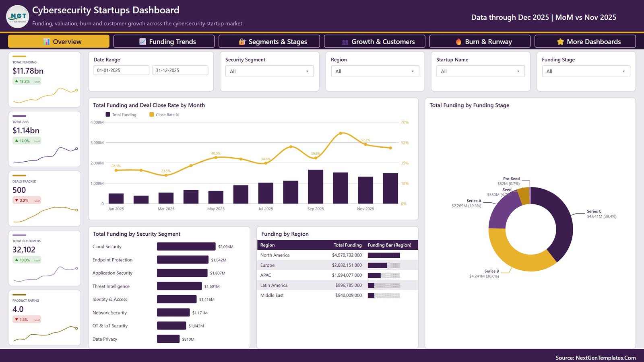Open the Security Segment dropdown
Viewport: 644px width, 362px height.
269,71
